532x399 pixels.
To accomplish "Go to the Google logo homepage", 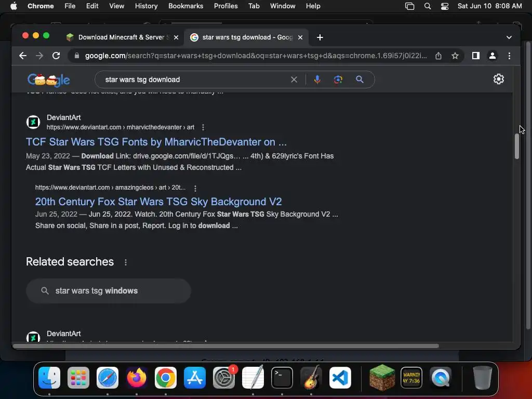I will point(48,80).
